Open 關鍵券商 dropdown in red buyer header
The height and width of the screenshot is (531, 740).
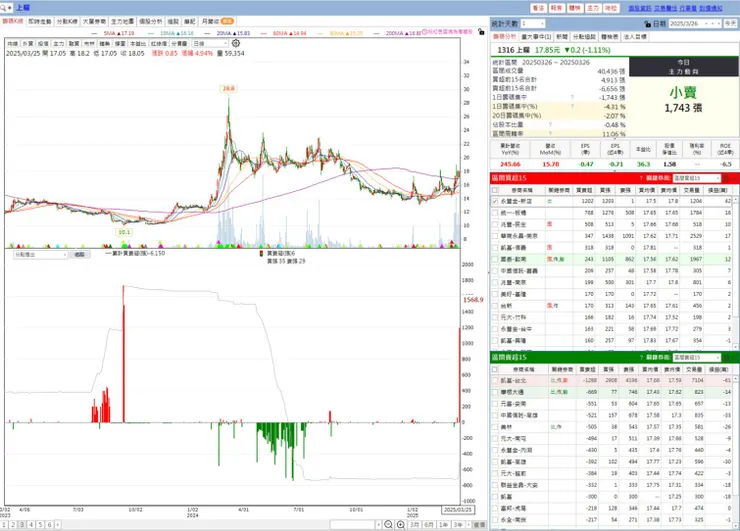coord(697,178)
